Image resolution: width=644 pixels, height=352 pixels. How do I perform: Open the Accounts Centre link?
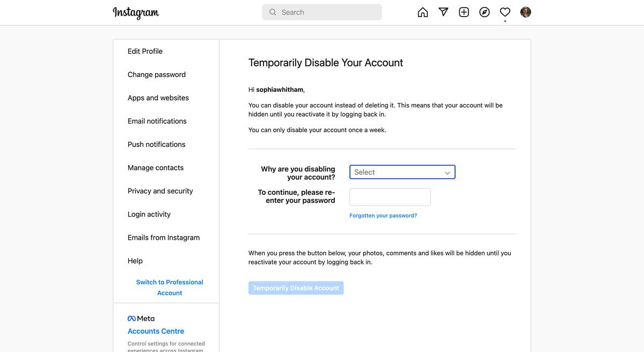(x=156, y=331)
